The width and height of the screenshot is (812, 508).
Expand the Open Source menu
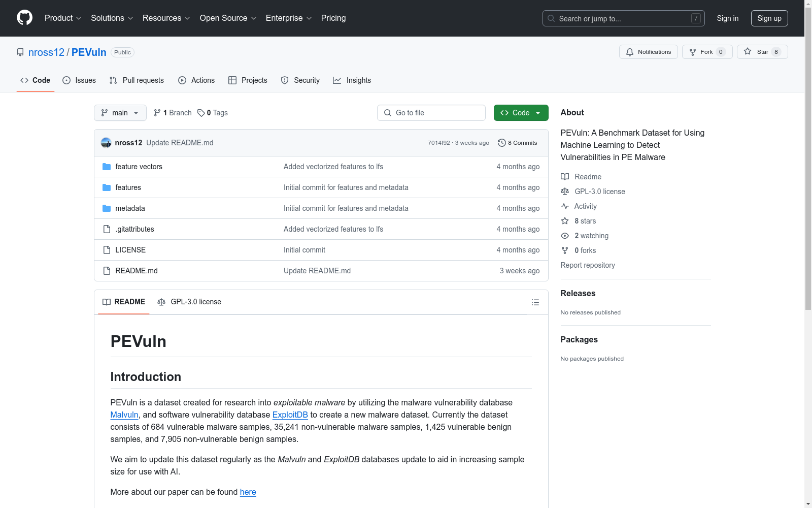(x=228, y=18)
